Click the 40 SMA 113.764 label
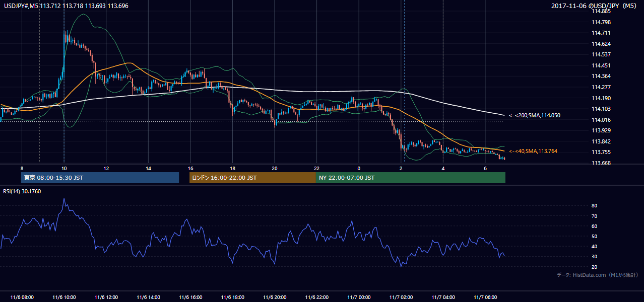This screenshot has height=302, width=644. pos(533,151)
